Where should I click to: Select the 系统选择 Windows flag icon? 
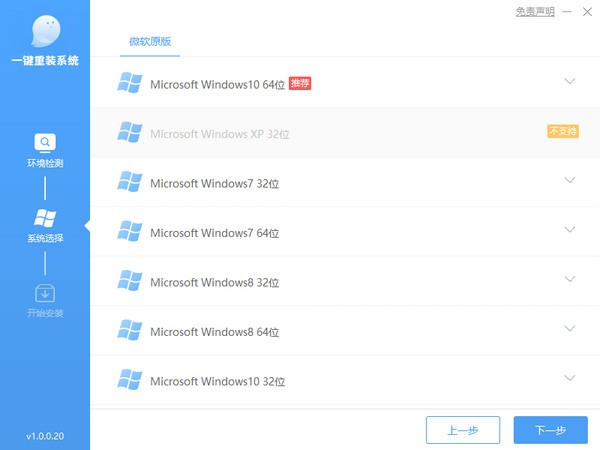(45, 218)
